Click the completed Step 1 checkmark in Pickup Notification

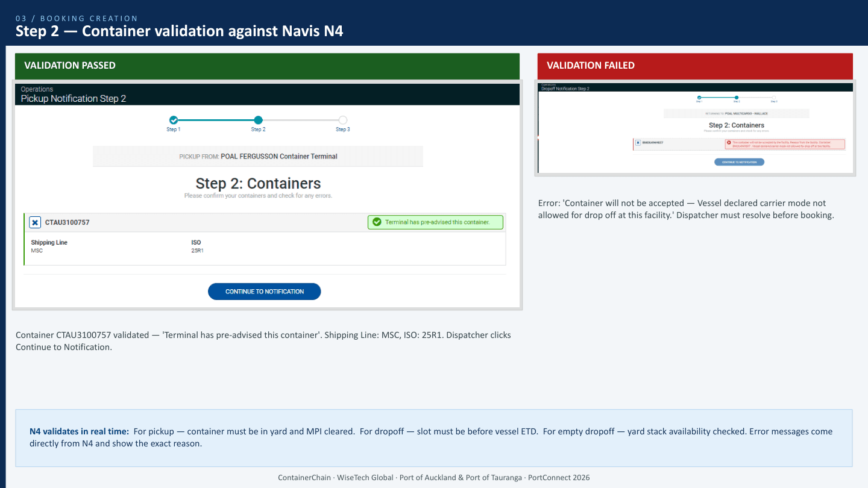174,120
